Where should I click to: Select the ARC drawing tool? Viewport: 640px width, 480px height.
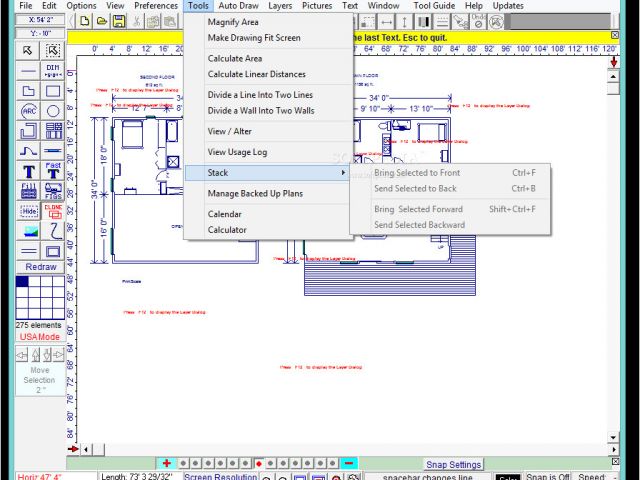click(29, 111)
